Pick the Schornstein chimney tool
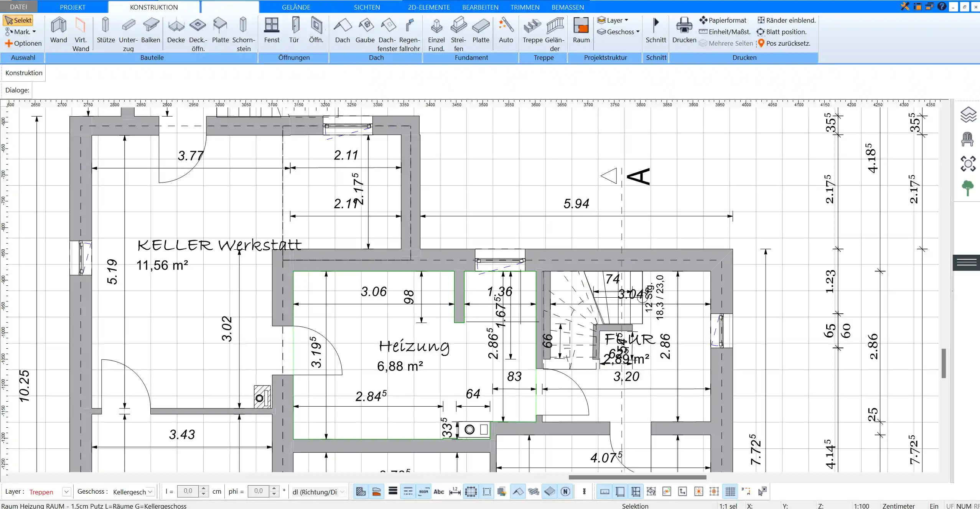 tap(243, 34)
